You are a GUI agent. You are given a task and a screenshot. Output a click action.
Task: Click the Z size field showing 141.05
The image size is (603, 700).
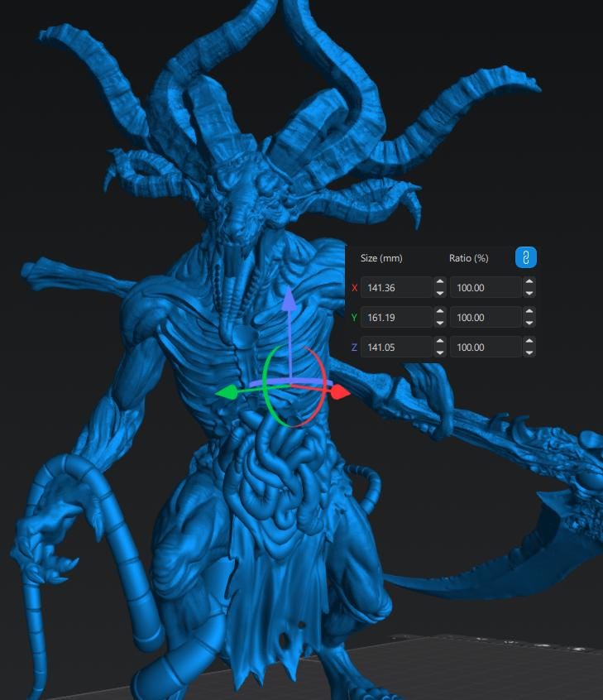click(x=396, y=347)
